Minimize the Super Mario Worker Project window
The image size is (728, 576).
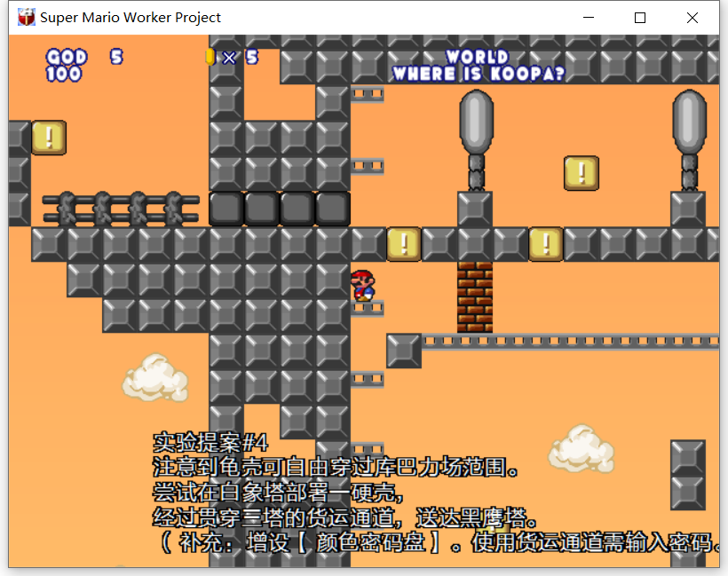(x=589, y=18)
